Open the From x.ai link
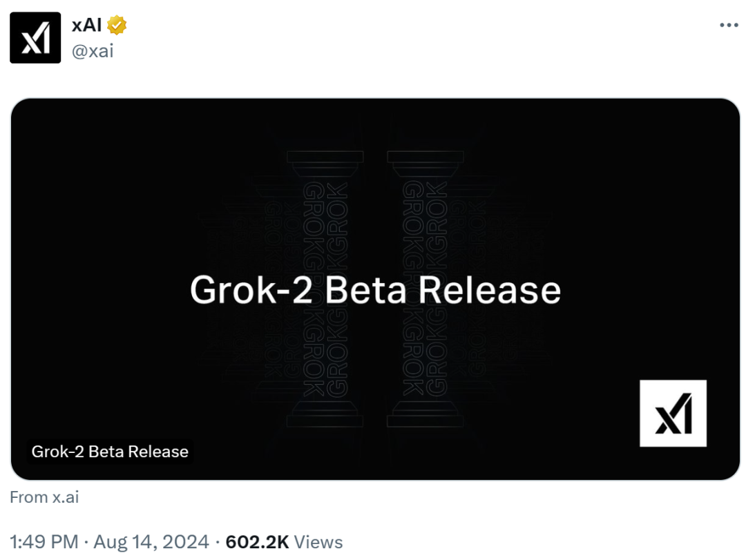Viewport: 746px width, 560px height. click(44, 496)
